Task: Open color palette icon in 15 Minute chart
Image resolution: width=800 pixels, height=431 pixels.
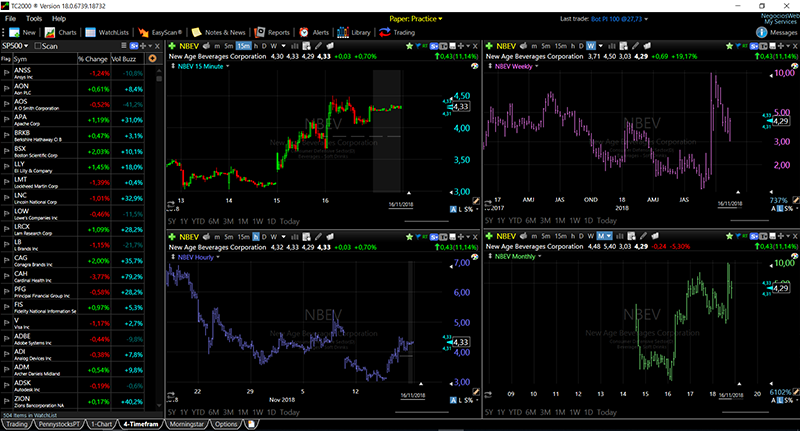Action: (474, 66)
